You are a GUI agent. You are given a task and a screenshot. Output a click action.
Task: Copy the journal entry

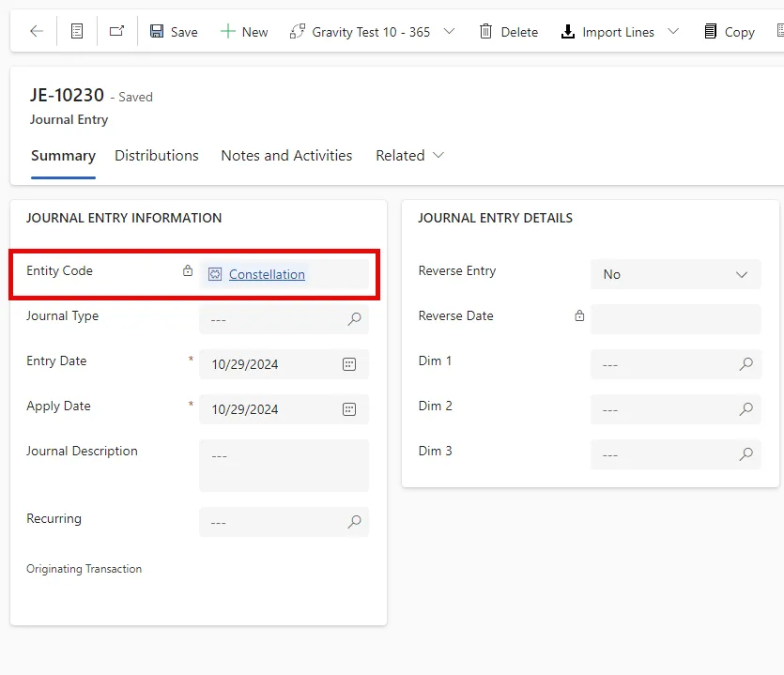pyautogui.click(x=729, y=32)
